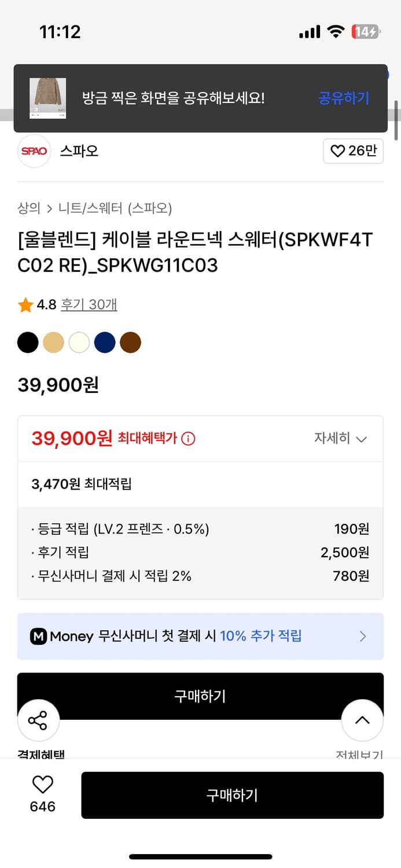The width and height of the screenshot is (401, 868).
Task: Open the share sheet via the share icon
Action: (39, 720)
